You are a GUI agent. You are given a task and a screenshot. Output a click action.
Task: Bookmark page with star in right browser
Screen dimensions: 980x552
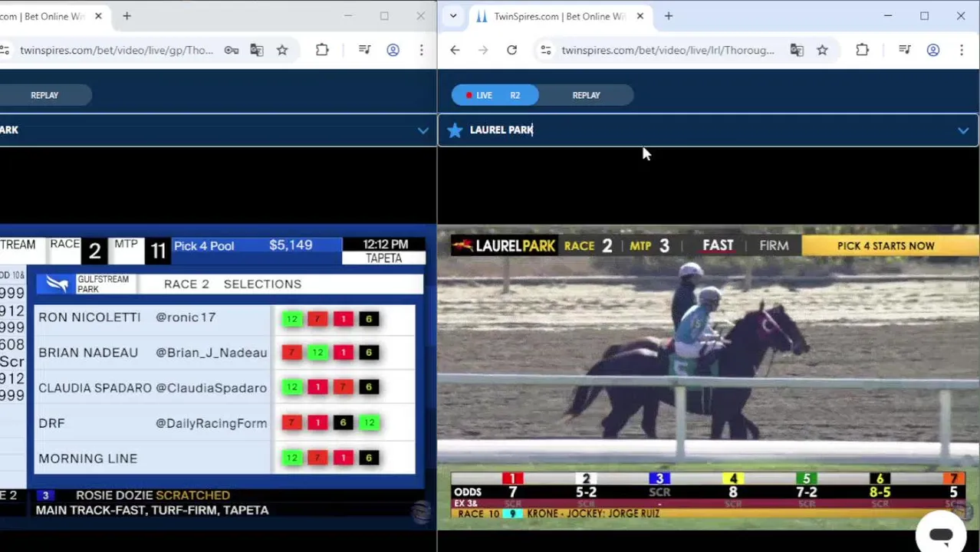(823, 50)
